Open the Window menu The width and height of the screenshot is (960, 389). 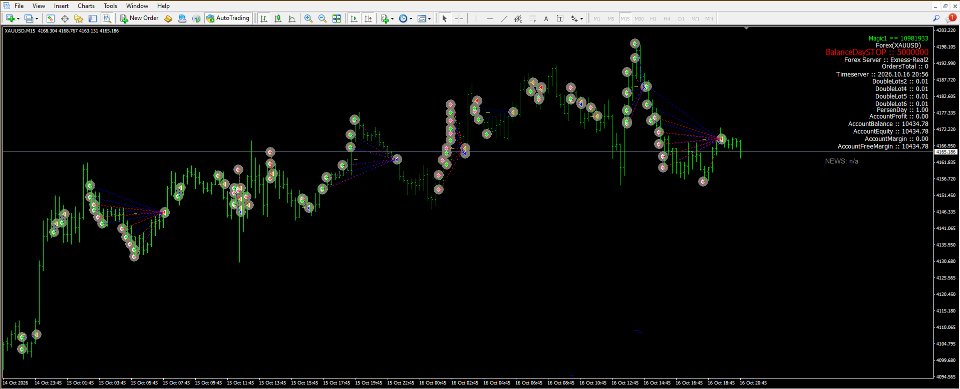pyautogui.click(x=137, y=6)
